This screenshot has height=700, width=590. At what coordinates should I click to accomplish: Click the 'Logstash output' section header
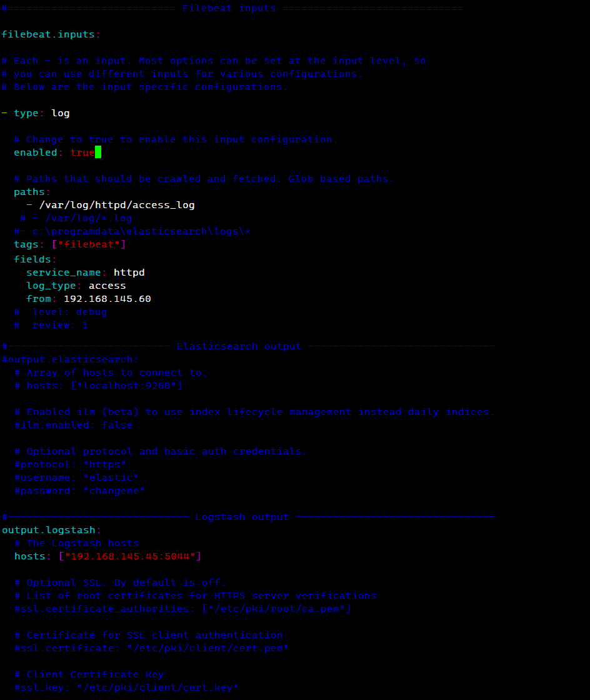tap(249, 517)
